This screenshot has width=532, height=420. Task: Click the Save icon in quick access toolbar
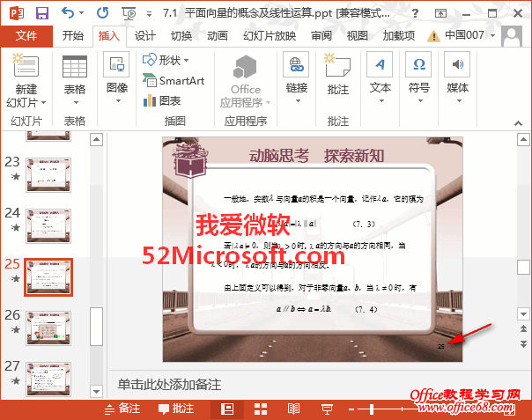click(42, 13)
